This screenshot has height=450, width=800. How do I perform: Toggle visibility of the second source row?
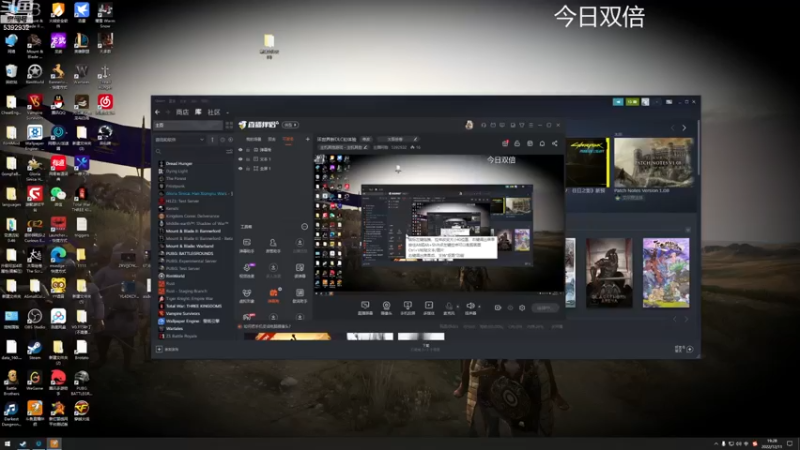click(241, 159)
